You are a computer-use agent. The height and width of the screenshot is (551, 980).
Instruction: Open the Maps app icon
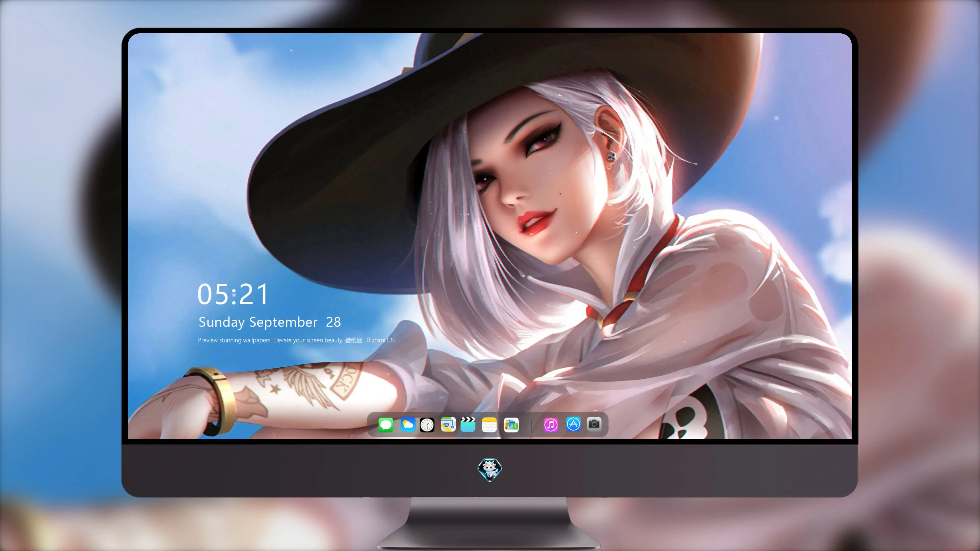(448, 424)
